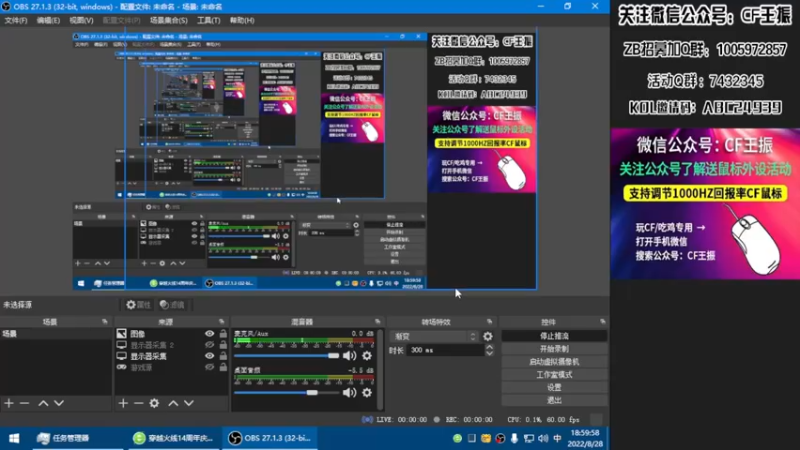Remove the selected source with the minus icon
Screen dimensions: 800x450
pos(138,403)
